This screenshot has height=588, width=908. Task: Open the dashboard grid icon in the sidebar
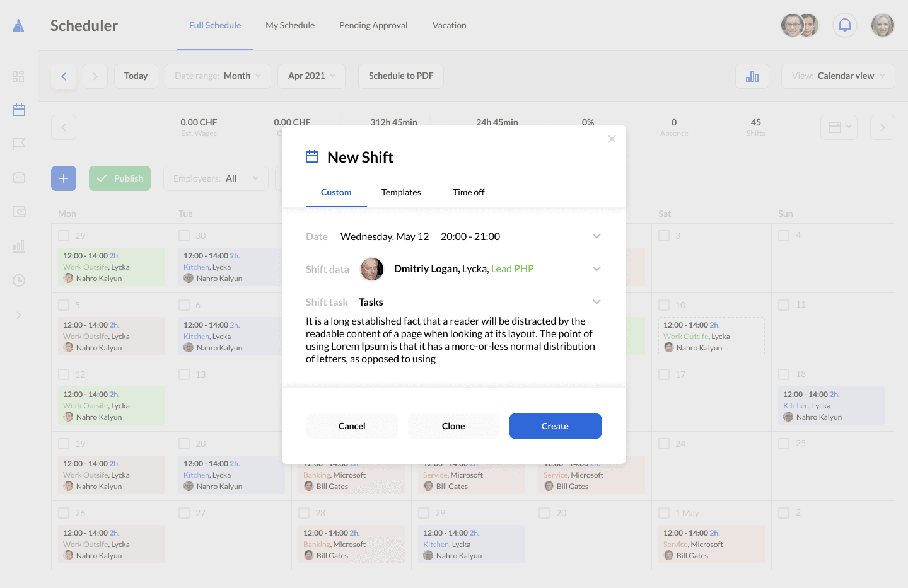18,76
